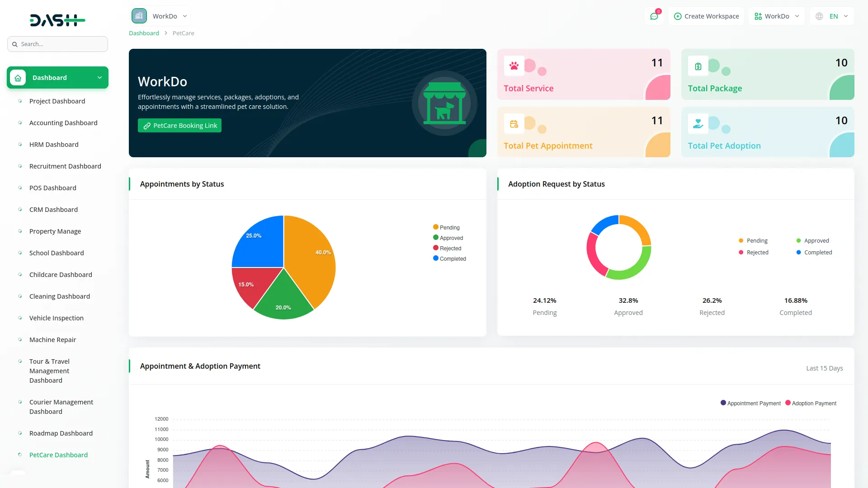Click the WorkDo workspace building icon
868x488 pixels.
(x=139, y=16)
